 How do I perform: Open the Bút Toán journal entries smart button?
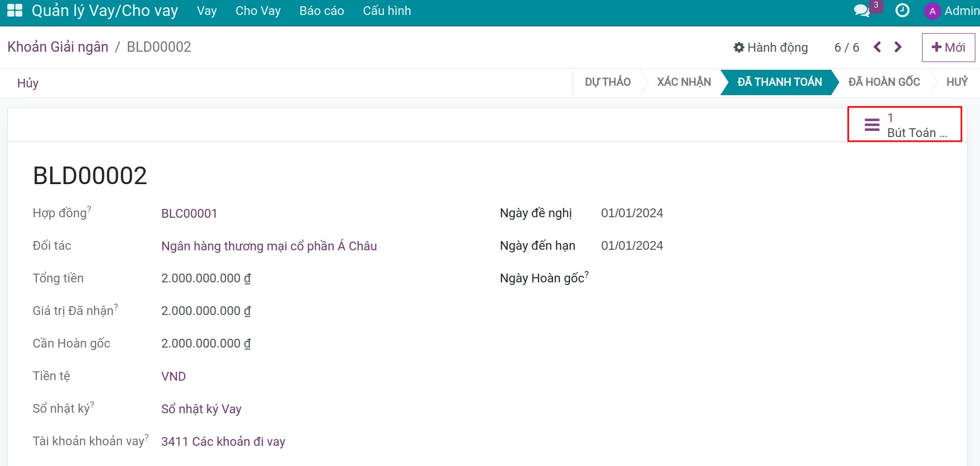coord(904,125)
